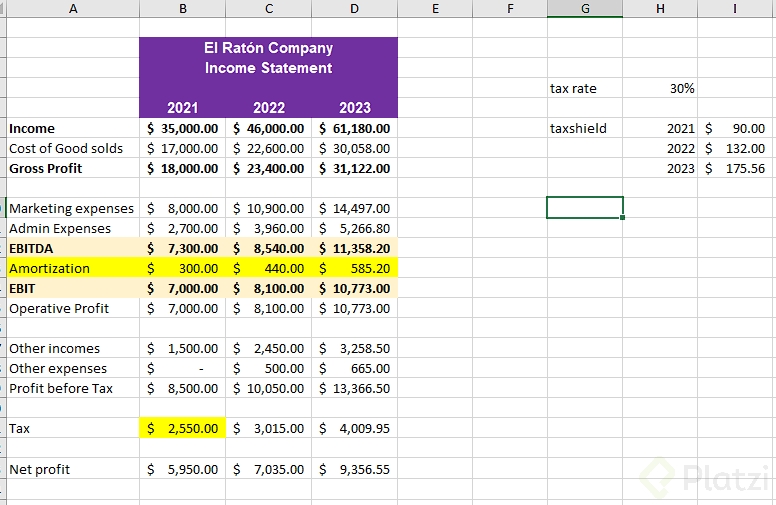Select taxshield value $175.56

735,168
